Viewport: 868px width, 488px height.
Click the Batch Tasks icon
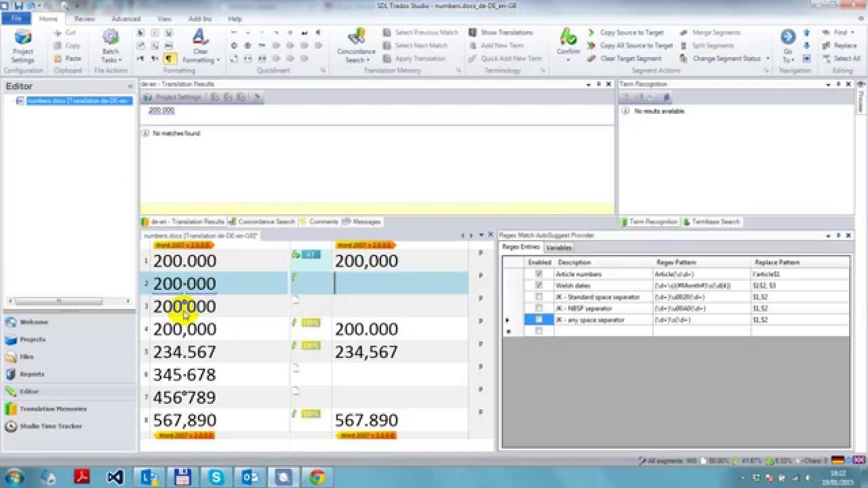pos(111,46)
